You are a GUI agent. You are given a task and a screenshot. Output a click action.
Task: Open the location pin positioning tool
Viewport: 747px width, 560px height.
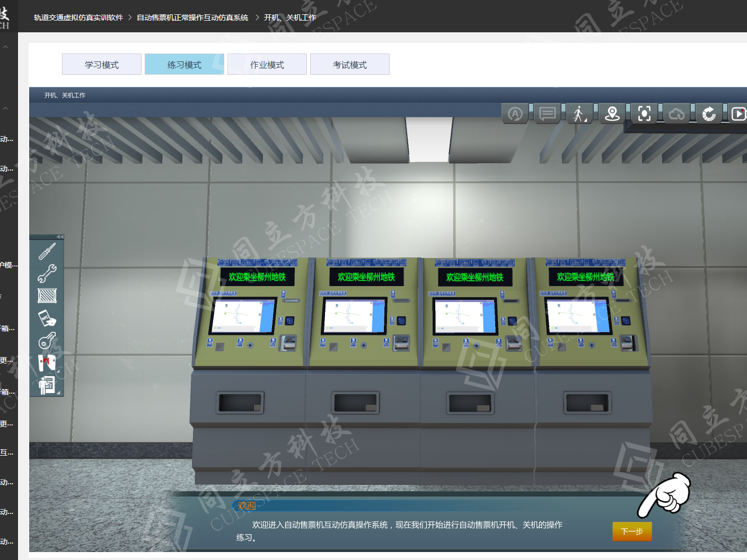coord(612,114)
